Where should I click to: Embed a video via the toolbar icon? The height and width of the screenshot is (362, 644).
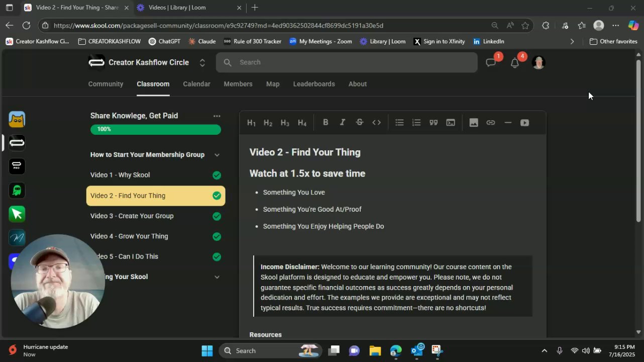tap(524, 122)
